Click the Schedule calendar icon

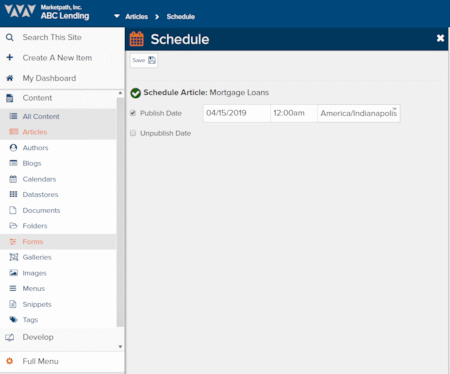[137, 39]
